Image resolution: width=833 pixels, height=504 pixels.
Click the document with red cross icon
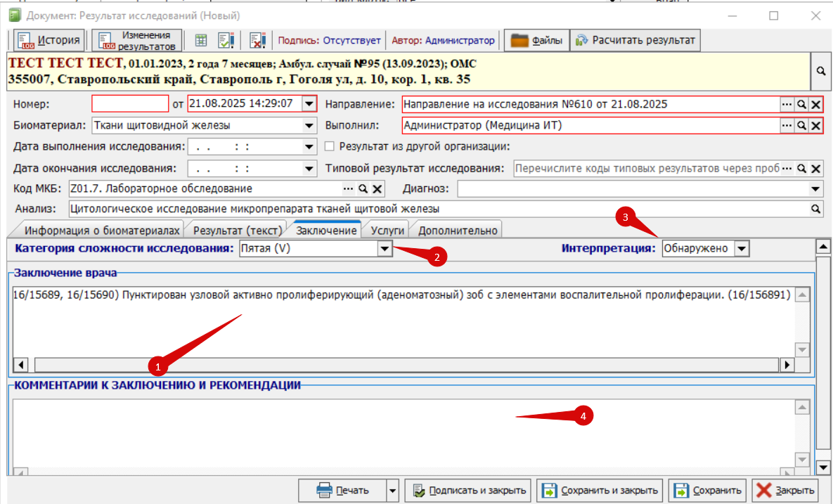(x=258, y=40)
